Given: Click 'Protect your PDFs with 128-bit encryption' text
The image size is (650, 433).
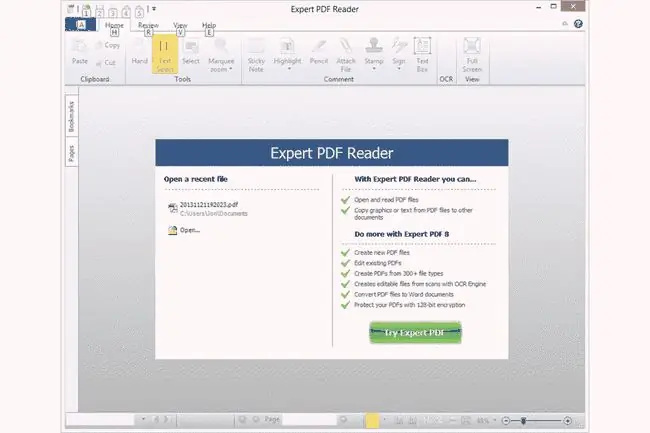Looking at the screenshot, I should (410, 305).
